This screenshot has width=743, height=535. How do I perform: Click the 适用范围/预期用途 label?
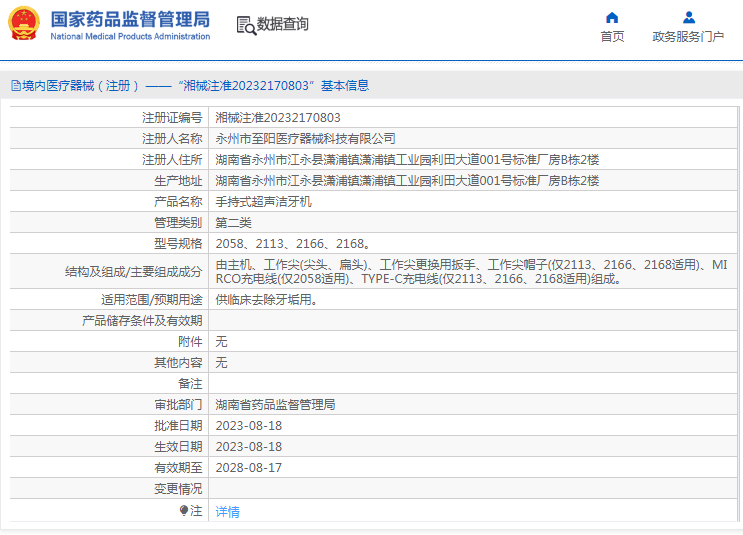[x=152, y=299]
